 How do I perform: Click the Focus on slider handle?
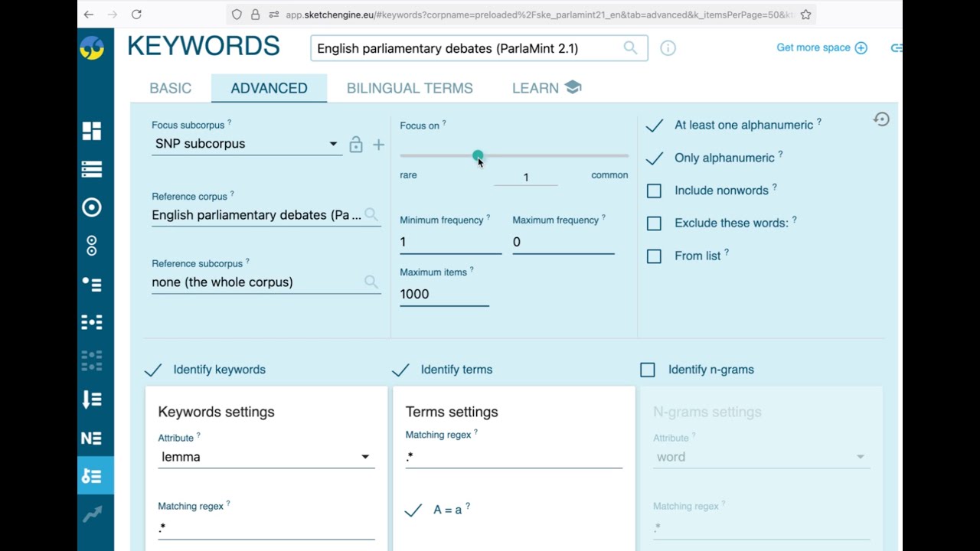click(x=478, y=155)
